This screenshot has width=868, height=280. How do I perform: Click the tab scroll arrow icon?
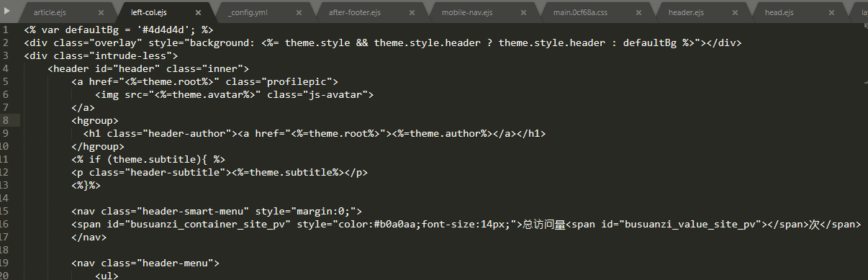pyautogui.click(x=7, y=12)
